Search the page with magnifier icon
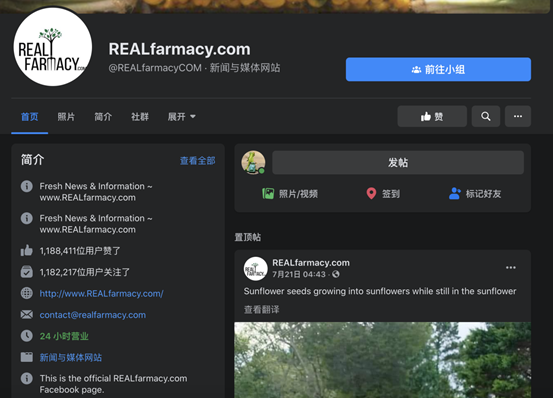Image resolution: width=553 pixels, height=398 pixels. point(486,116)
